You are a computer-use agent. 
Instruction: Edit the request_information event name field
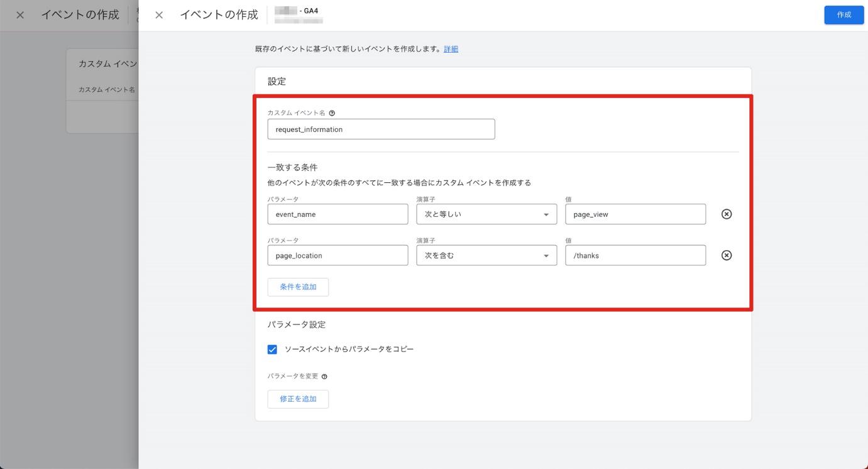click(x=381, y=130)
